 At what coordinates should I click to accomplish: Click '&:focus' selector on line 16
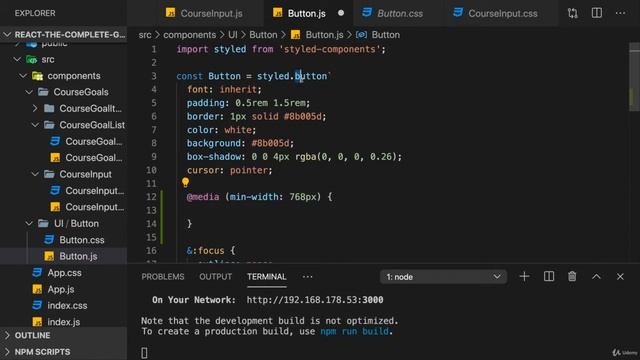[x=205, y=251]
